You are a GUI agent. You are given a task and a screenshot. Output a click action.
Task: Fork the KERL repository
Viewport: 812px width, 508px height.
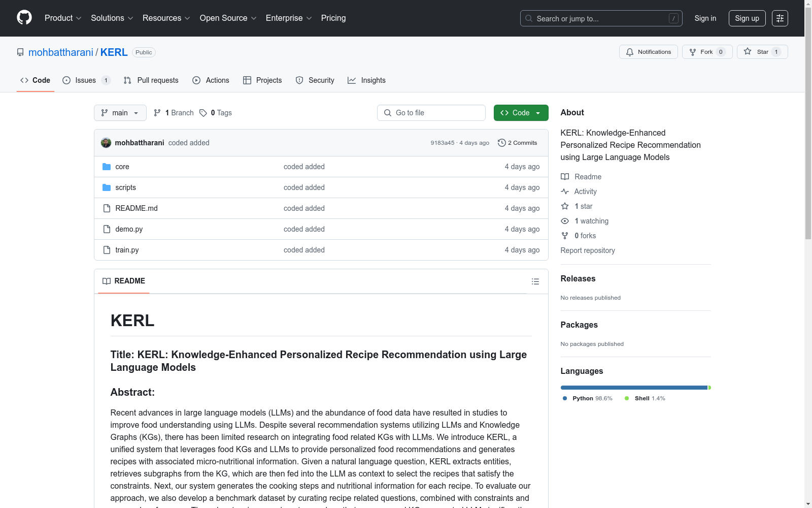pyautogui.click(x=707, y=52)
